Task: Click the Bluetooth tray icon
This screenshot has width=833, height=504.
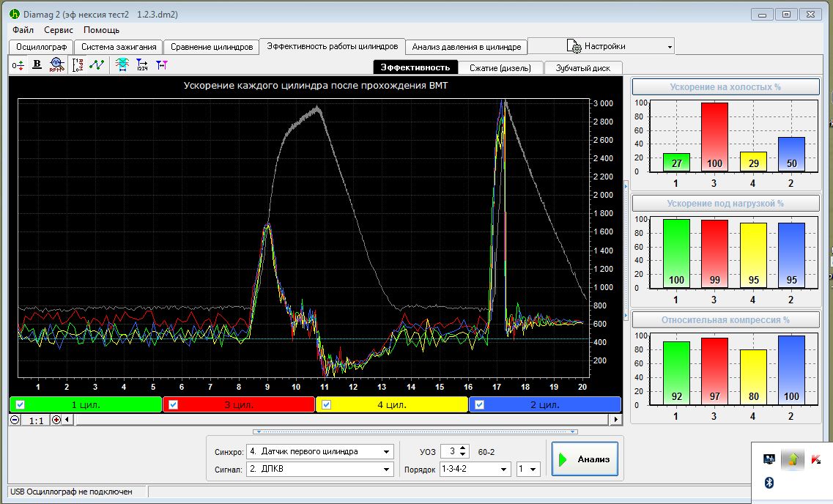Action: click(x=769, y=482)
